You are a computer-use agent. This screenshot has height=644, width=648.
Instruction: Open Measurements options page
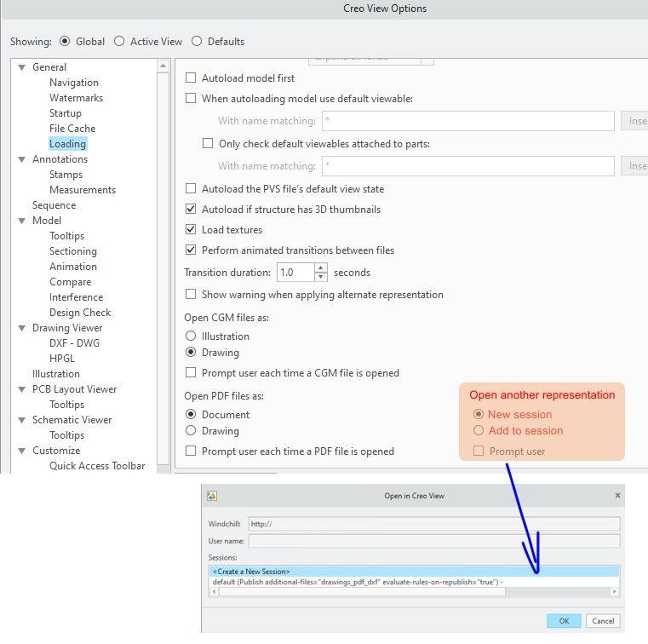[x=83, y=190]
